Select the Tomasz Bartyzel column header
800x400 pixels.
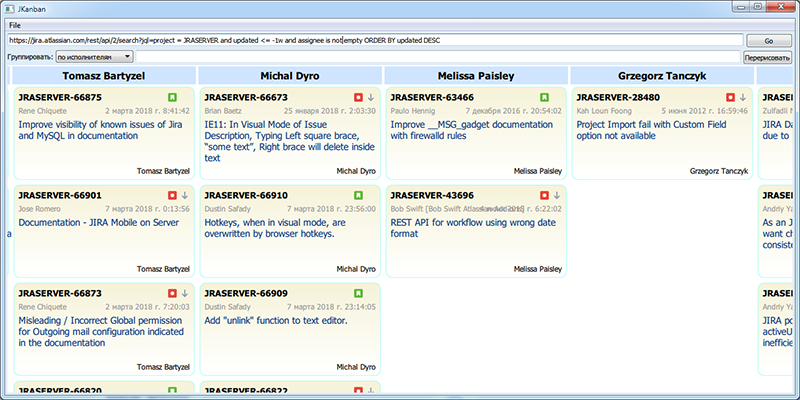[x=104, y=76]
